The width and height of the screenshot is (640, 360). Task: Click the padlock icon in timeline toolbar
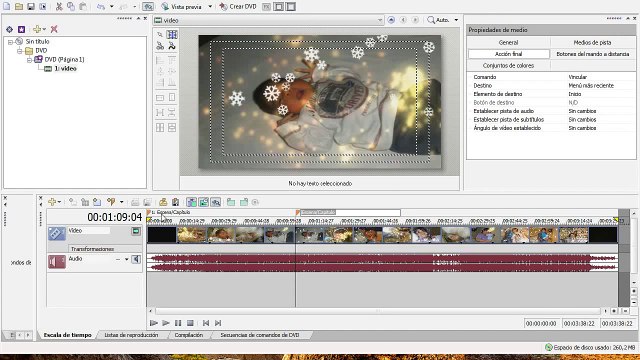coord(163,202)
